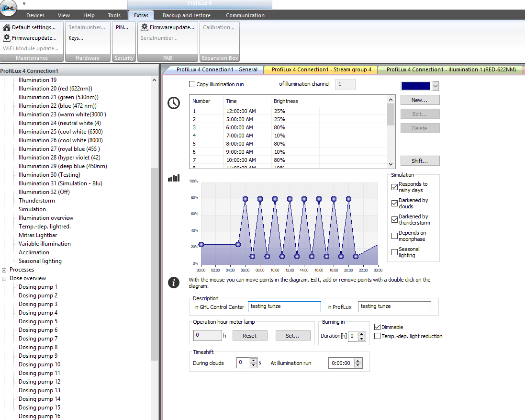Select Mitras Lightbar in tree
The image size is (525, 420).
tap(38, 235)
